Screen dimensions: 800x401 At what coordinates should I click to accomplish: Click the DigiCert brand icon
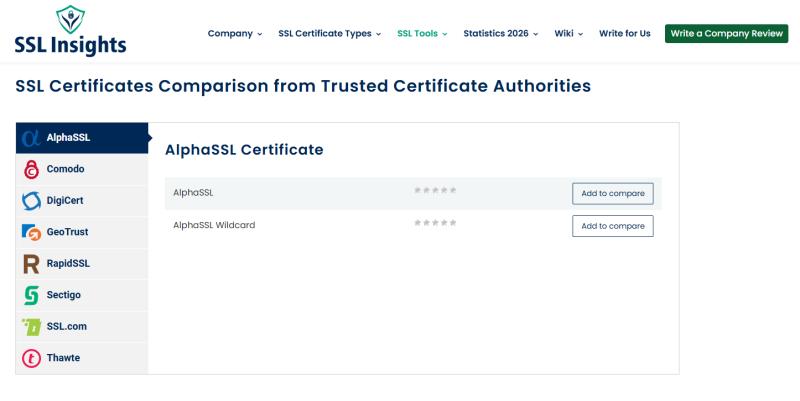[31, 201]
